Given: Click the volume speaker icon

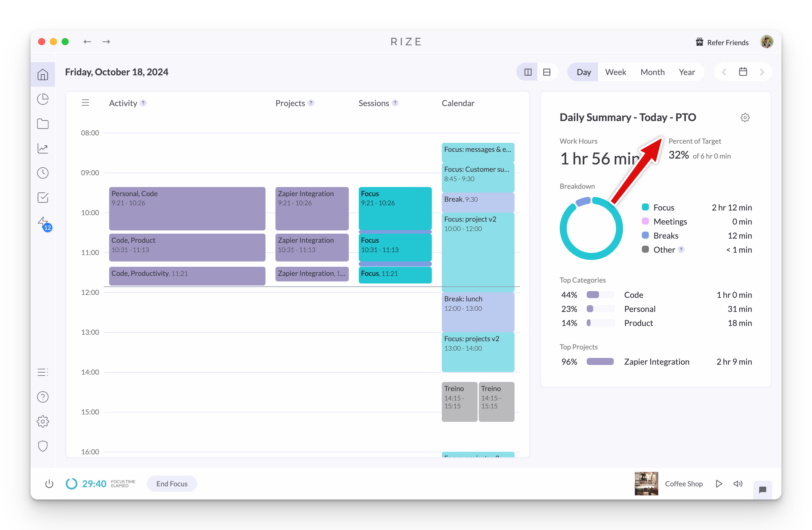Looking at the screenshot, I should (x=737, y=484).
